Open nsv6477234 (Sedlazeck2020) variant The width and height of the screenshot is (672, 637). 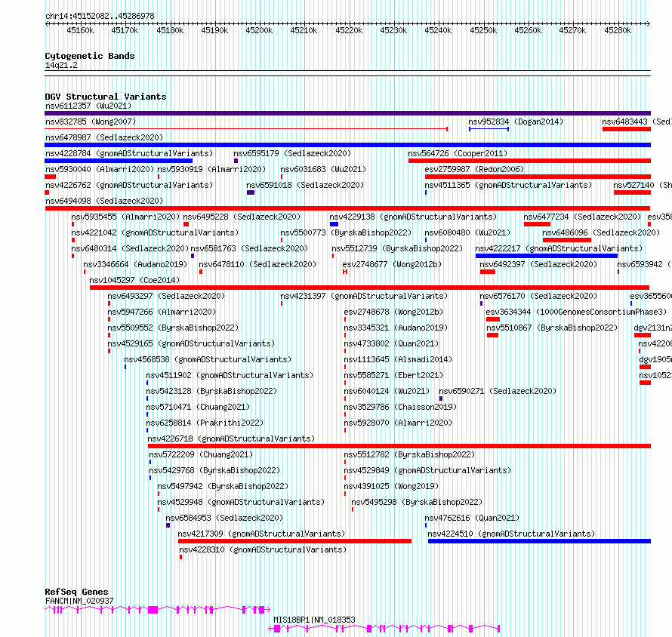pos(582,217)
